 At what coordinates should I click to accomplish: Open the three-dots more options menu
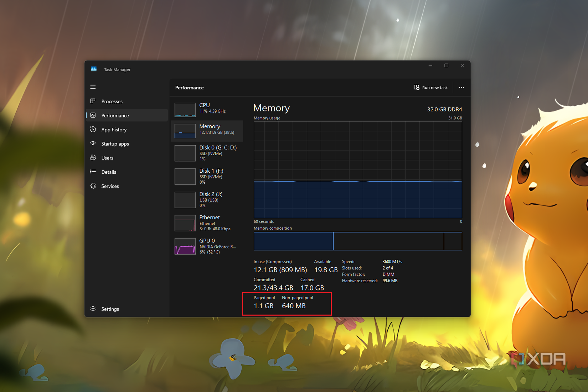pos(461,88)
